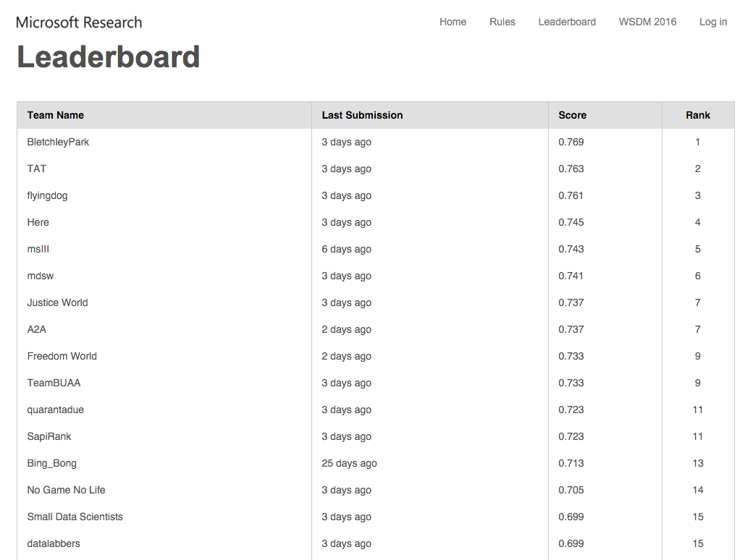The image size is (753, 560).
Task: Go to the Rules page
Action: click(x=502, y=22)
